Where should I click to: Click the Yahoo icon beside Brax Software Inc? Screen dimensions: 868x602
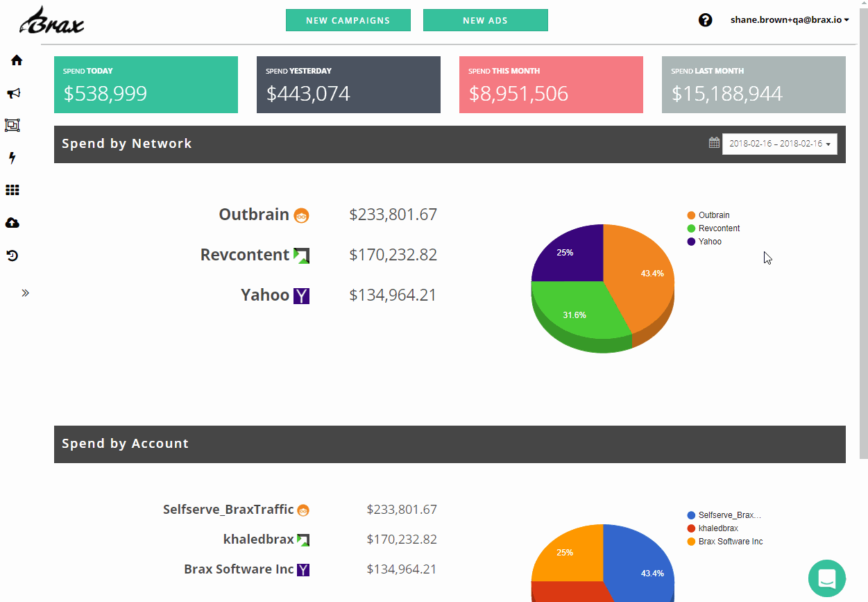click(303, 570)
